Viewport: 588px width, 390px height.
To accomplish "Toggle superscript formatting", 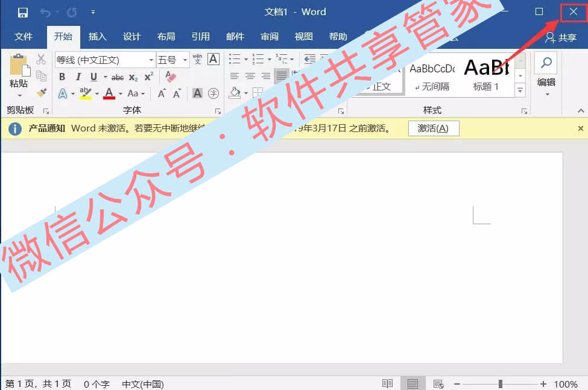I will (149, 77).
